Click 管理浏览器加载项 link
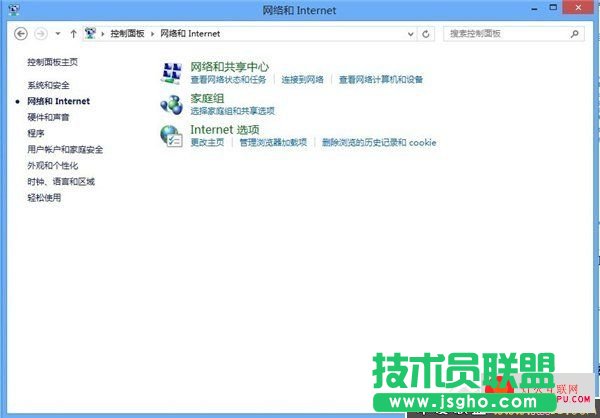Viewport: 600px width, 418px height. point(273,142)
